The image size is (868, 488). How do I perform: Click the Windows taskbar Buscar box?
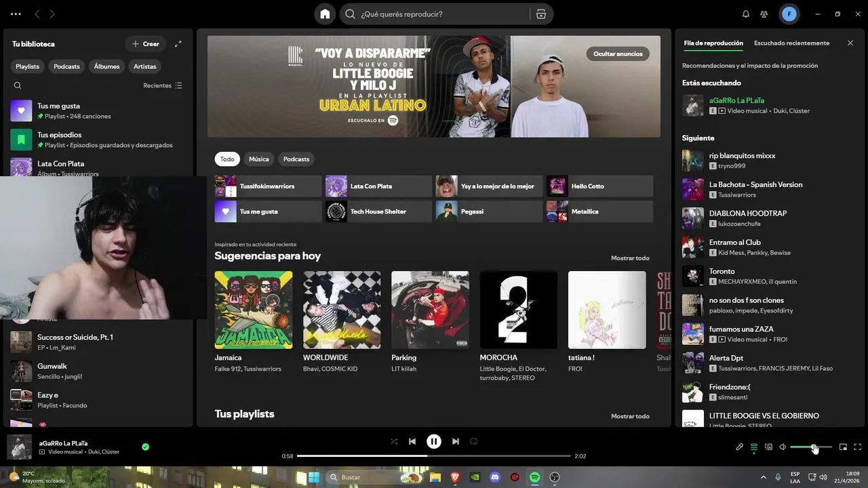pyautogui.click(x=374, y=477)
